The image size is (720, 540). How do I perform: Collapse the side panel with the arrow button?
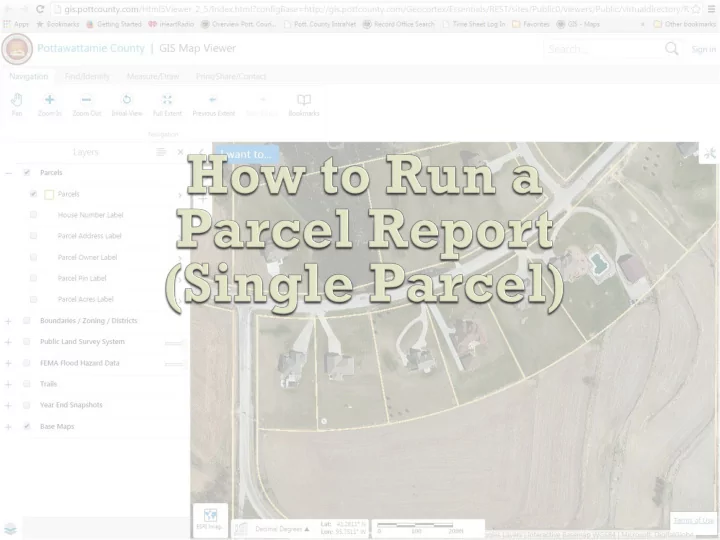click(x=201, y=152)
